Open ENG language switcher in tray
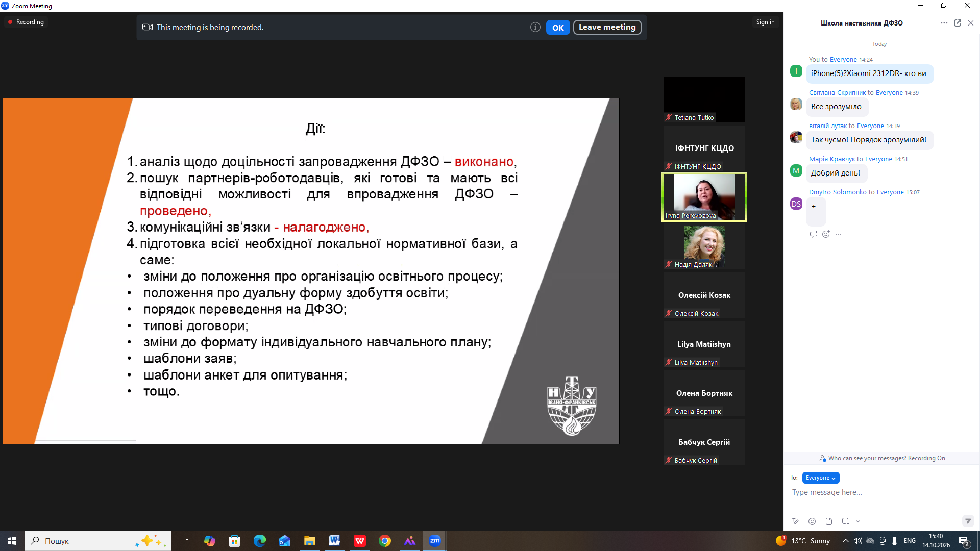980x551 pixels. point(910,541)
